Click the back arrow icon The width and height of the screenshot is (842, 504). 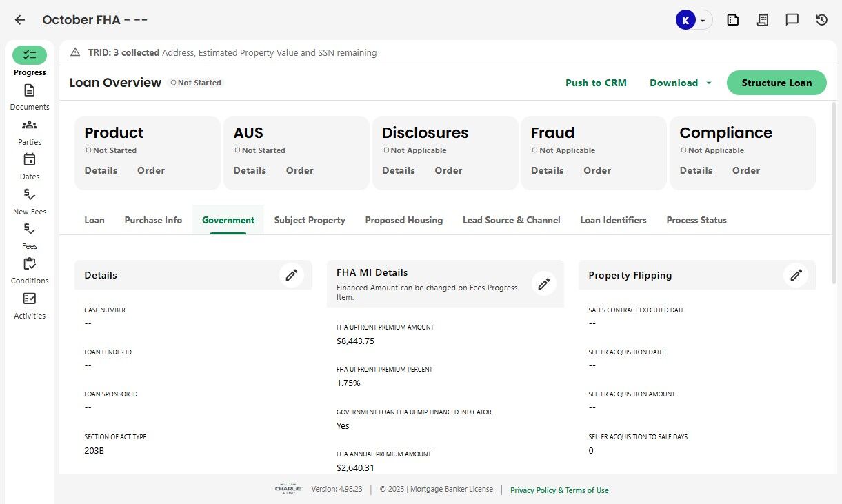point(20,20)
